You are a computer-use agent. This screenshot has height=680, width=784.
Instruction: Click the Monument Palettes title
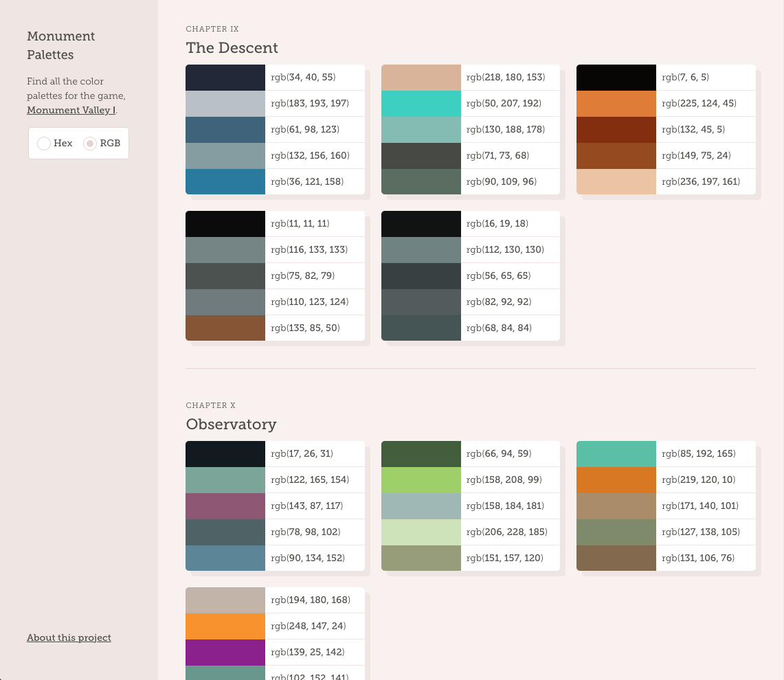pyautogui.click(x=61, y=45)
